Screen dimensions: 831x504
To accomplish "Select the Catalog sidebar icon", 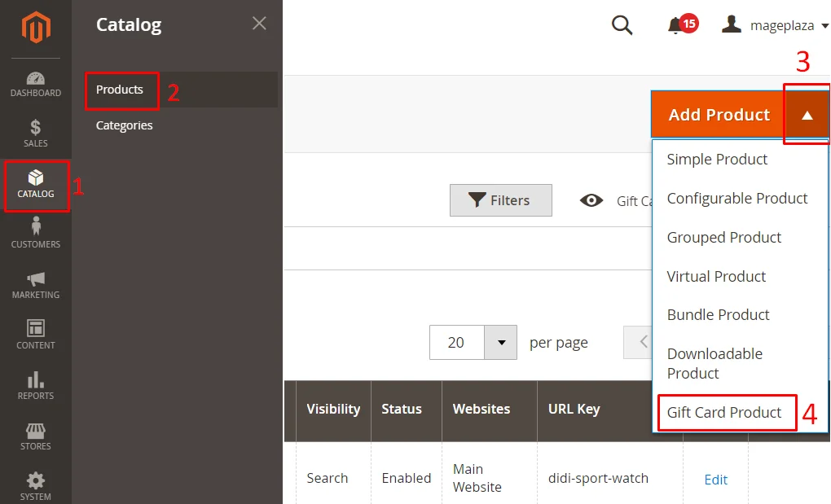I will [x=36, y=185].
